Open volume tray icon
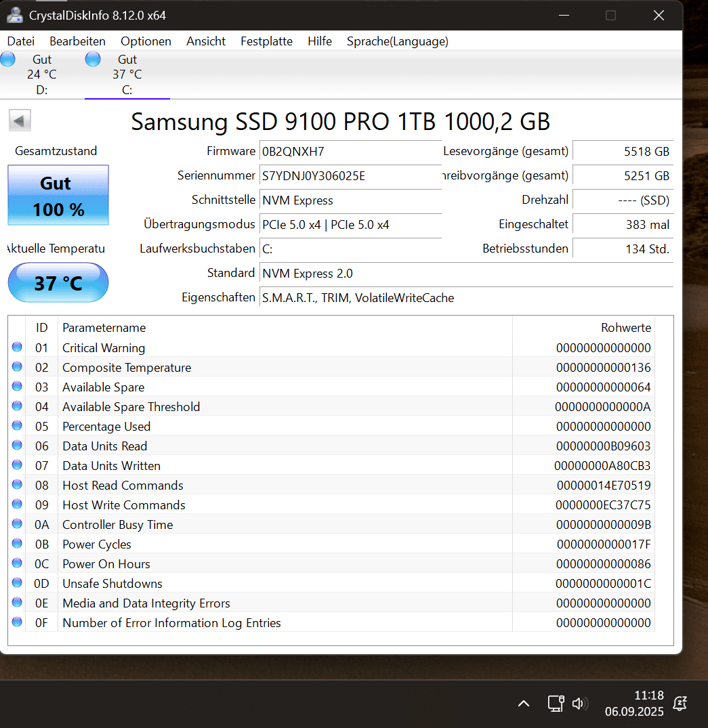708x728 pixels. pyautogui.click(x=580, y=704)
